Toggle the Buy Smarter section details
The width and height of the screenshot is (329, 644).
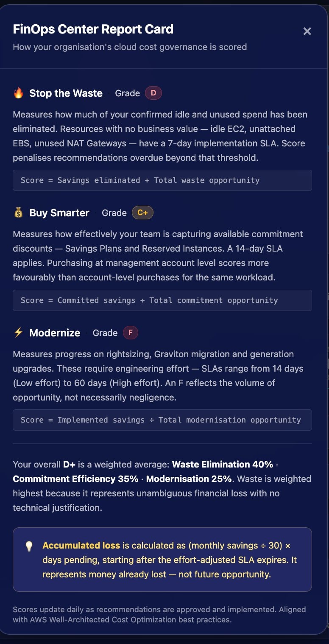[59, 213]
